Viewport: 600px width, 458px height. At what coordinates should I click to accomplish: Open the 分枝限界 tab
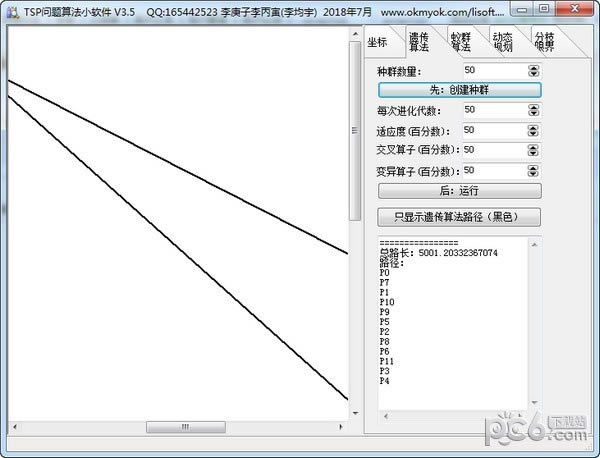(x=544, y=42)
